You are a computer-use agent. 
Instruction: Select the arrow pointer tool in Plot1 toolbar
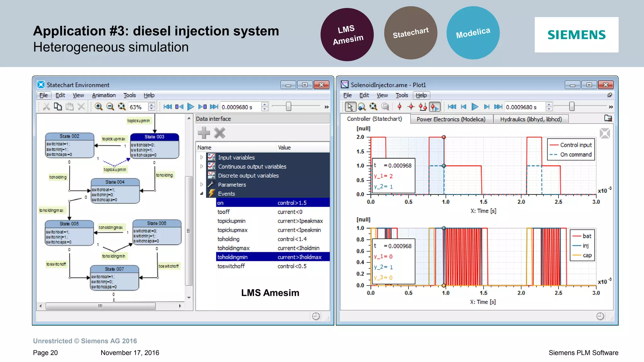click(x=350, y=107)
